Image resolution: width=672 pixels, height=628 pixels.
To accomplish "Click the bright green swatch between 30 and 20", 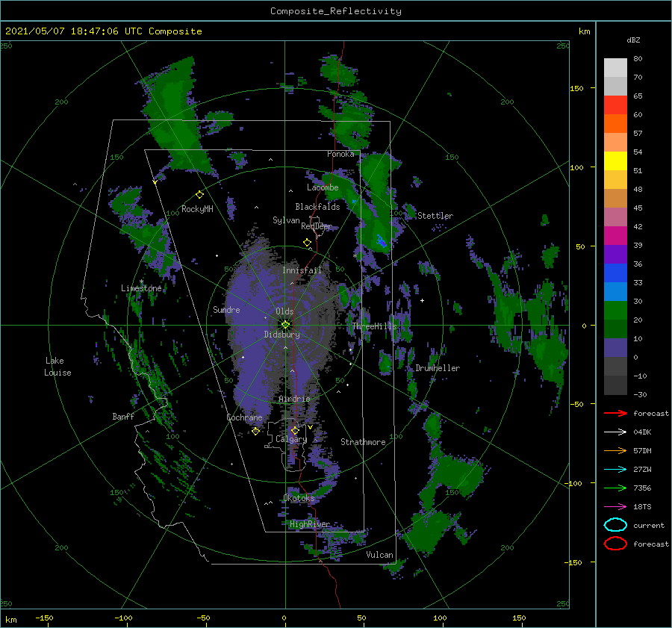I will (x=615, y=311).
